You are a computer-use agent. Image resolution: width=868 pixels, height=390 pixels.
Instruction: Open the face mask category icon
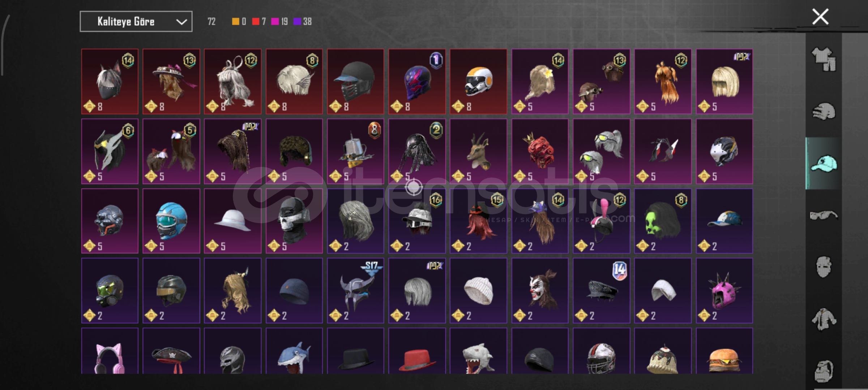(824, 267)
